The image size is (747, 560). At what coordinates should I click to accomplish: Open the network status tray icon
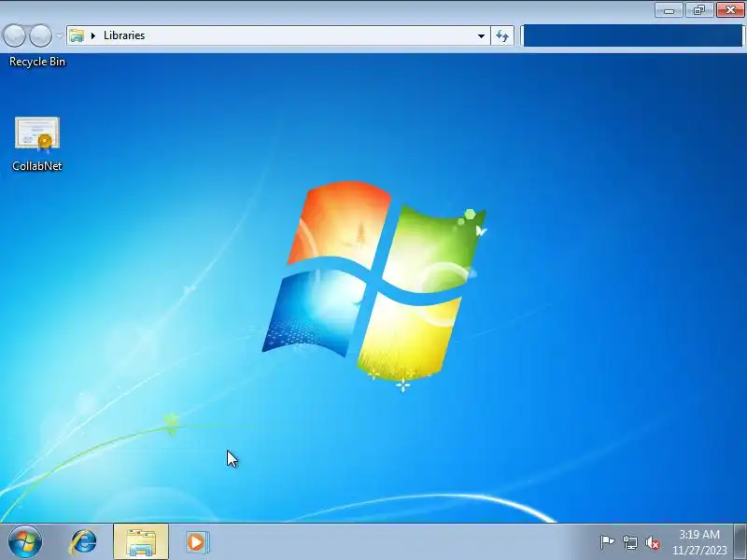pyautogui.click(x=629, y=542)
